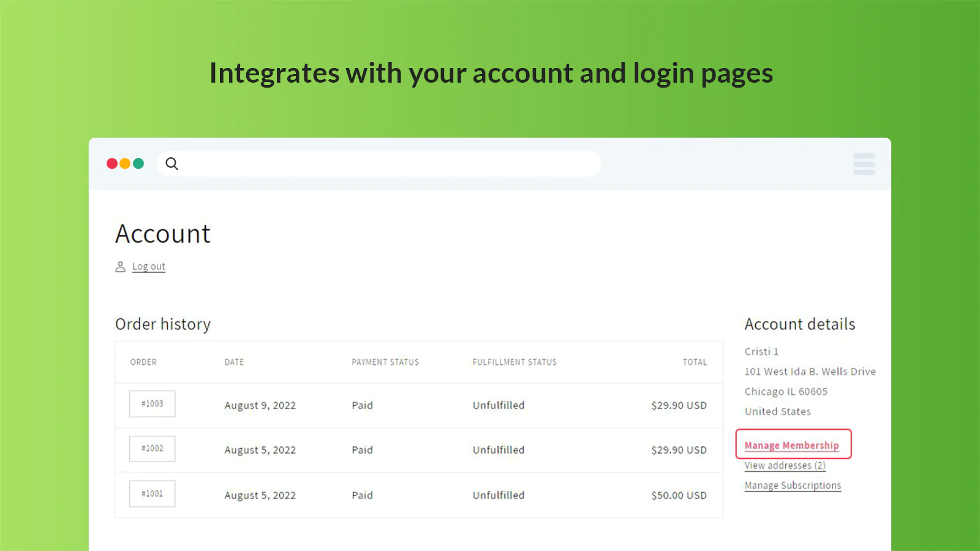Viewport: 980px width, 551px height.
Task: Select the date August 9, 2022
Action: coord(260,406)
